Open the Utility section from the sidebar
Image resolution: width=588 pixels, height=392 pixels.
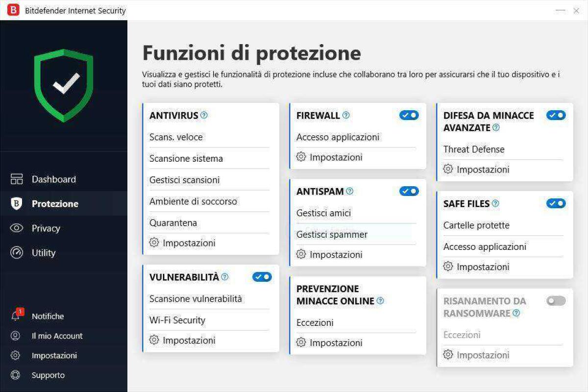coord(44,252)
